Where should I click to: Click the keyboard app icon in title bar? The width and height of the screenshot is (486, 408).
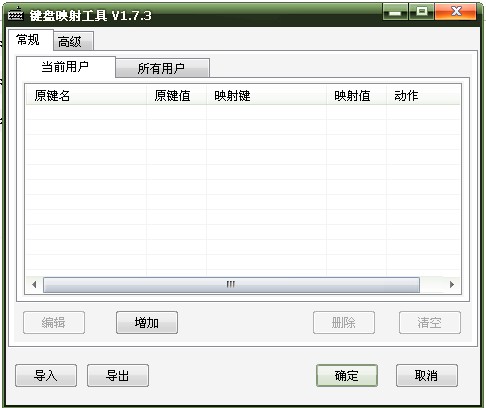15,14
